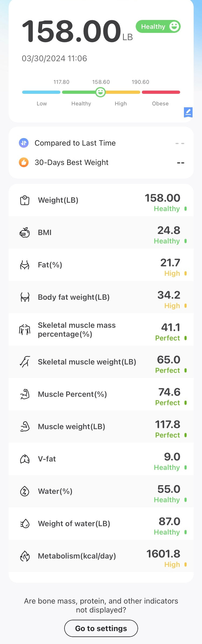This screenshot has width=202, height=644.
Task: Click the BMI apple icon
Action: pyautogui.click(x=25, y=232)
